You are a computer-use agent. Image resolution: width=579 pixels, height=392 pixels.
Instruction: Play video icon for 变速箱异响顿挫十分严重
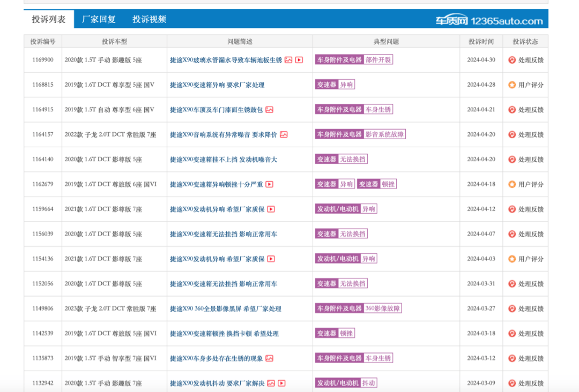coord(270,184)
